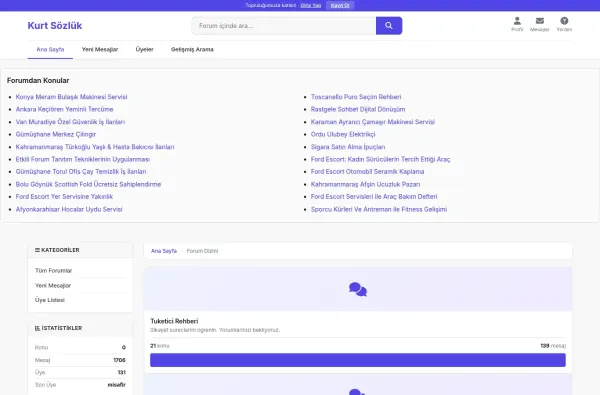Open 'Kahramanmaraş Türkoğlu Yaşlı & Hasta Bakıcısı İlanları' topic
The image size is (600, 395).
point(95,147)
